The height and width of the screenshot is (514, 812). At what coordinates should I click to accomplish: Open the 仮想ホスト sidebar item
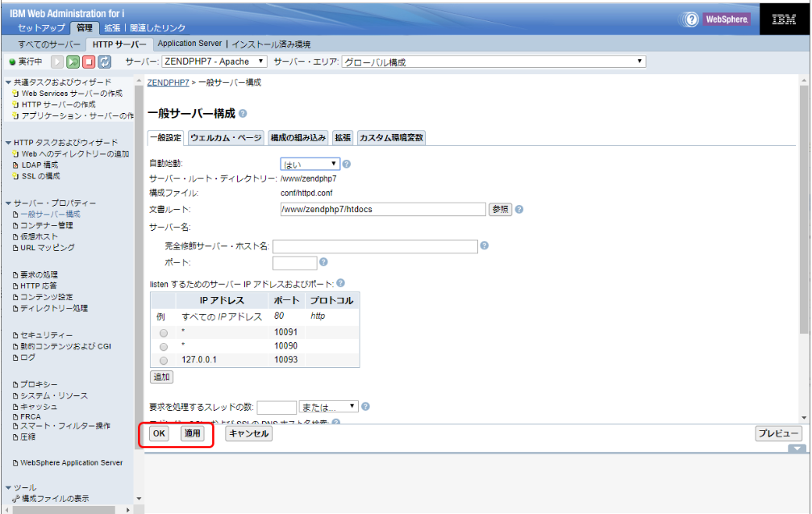pyautogui.click(x=40, y=236)
